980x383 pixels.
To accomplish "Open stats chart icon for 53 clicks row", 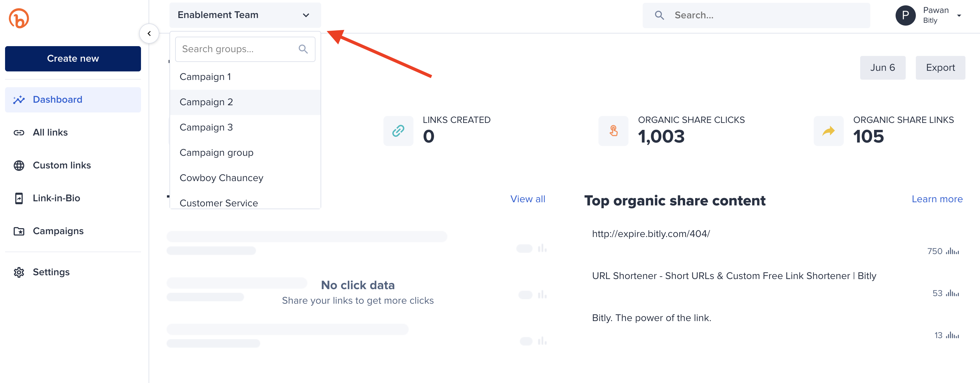I will point(952,293).
